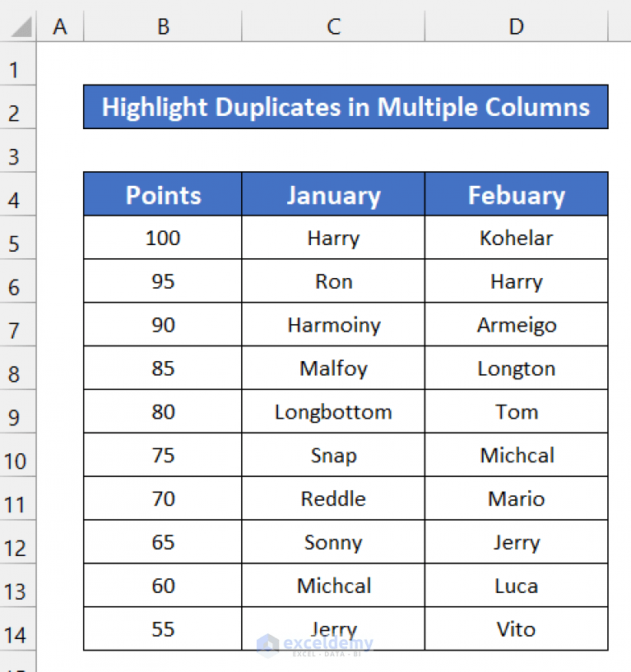This screenshot has height=672, width=631.
Task: Click the cell containing Harry in January column
Action: (333, 238)
